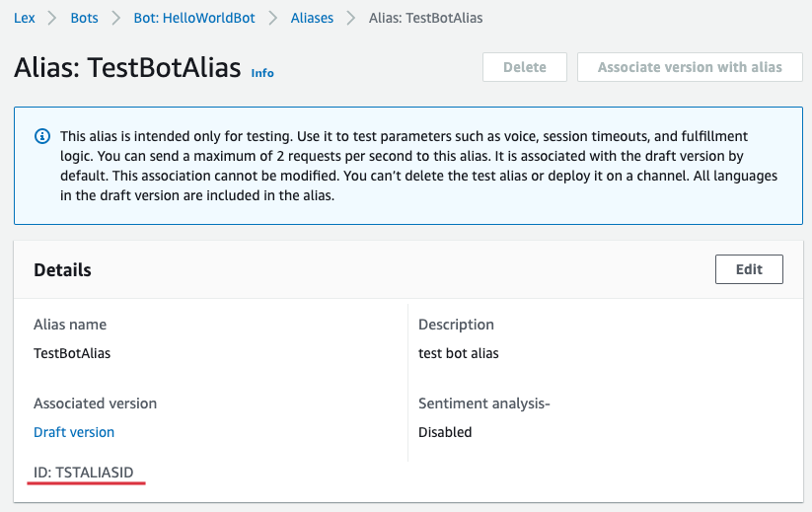Click the ID: TSTALIASID text

point(84,473)
